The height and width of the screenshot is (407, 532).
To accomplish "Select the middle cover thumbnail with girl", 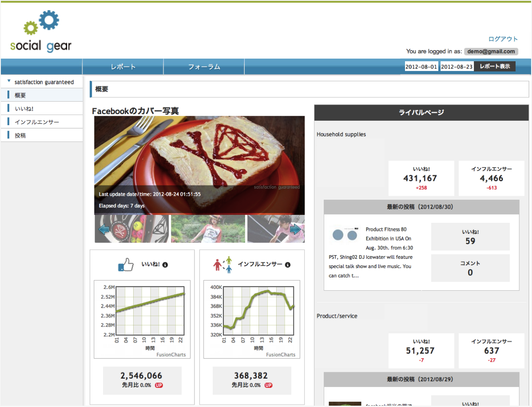I will coord(208,229).
